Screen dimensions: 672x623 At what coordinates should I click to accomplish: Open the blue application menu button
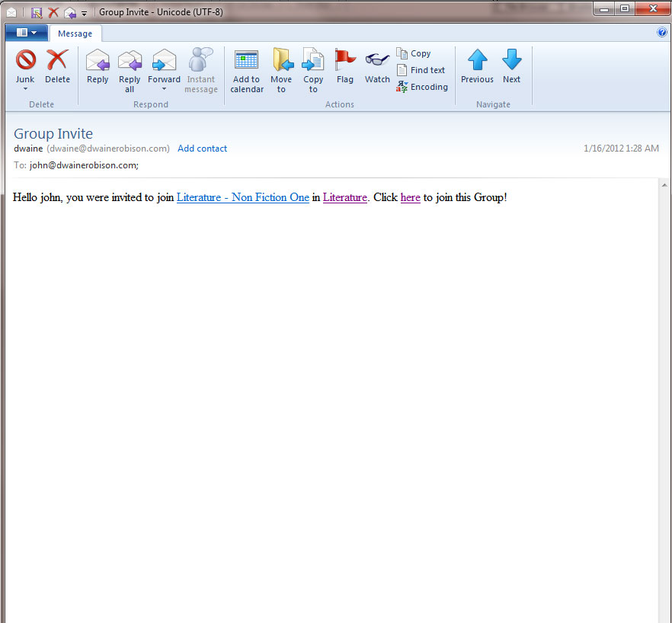coord(27,33)
